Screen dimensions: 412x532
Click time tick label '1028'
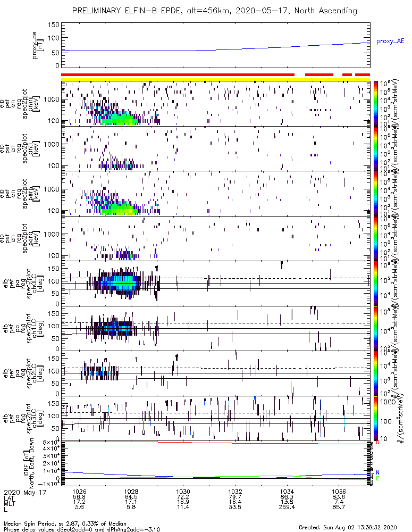point(131,492)
